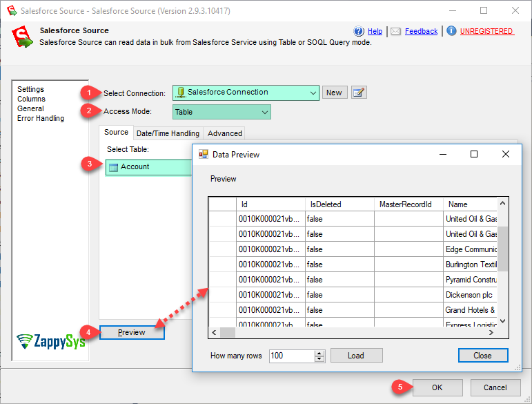
Task: Click the Salesforce Source logo icon in header
Action: pyautogui.click(x=22, y=37)
